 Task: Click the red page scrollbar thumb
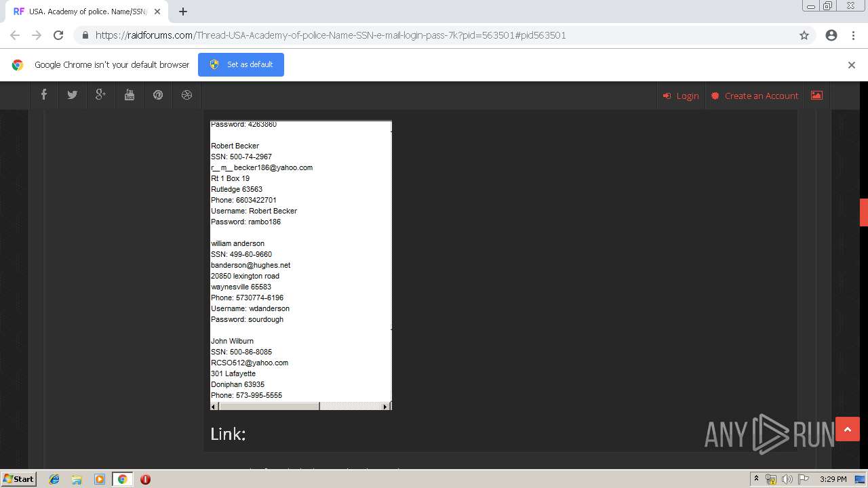[x=864, y=212]
